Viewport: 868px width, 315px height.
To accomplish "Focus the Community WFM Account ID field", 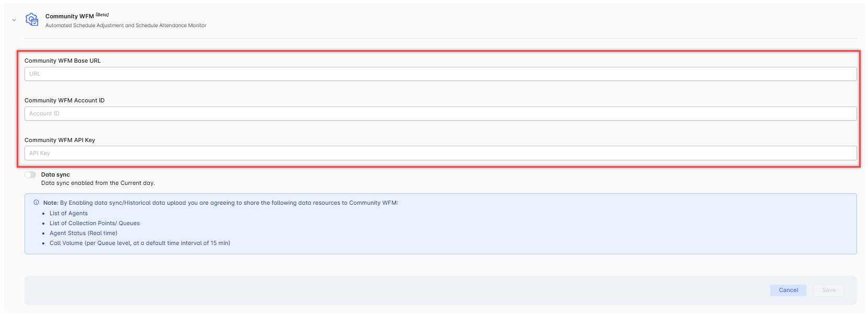I will [x=441, y=113].
